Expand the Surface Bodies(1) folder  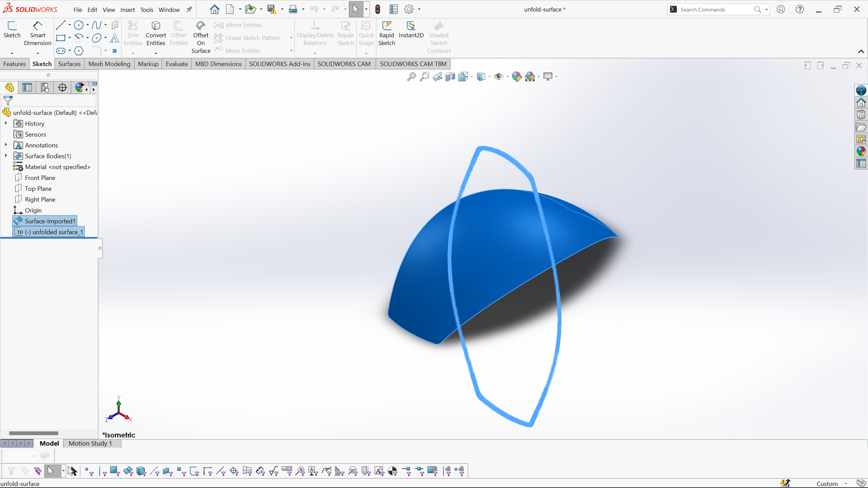[x=6, y=156]
